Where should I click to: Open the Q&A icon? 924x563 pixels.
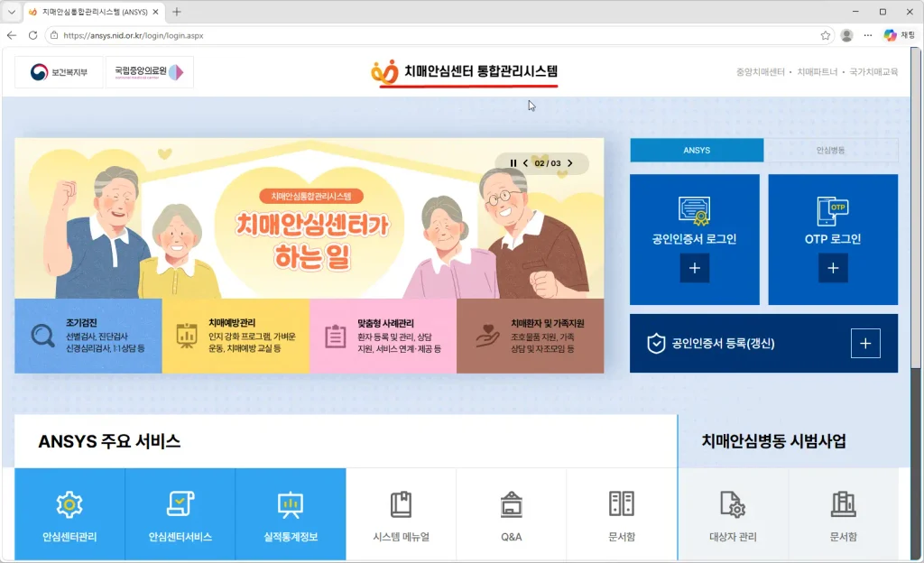pyautogui.click(x=511, y=504)
